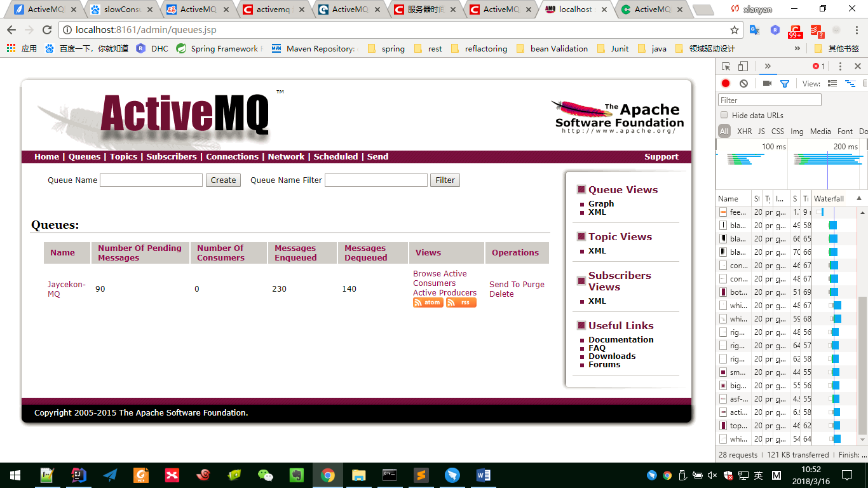Clear the network log with the clear icon

click(x=743, y=83)
